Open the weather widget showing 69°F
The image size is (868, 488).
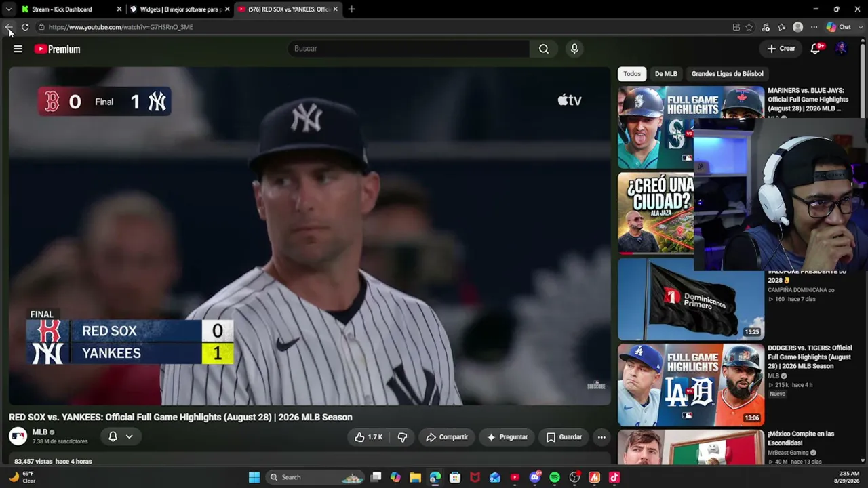tap(22, 477)
